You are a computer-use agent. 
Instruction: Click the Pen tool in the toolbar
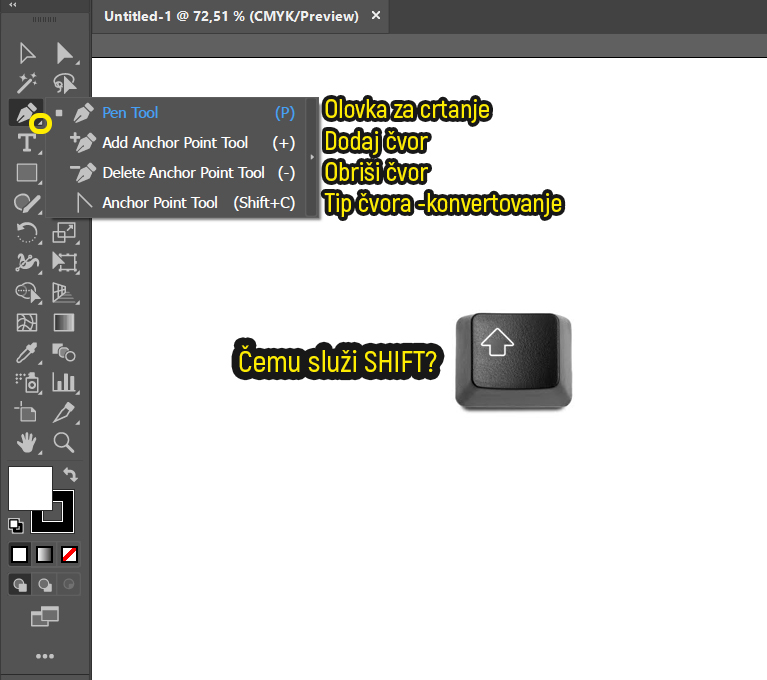pos(26,113)
